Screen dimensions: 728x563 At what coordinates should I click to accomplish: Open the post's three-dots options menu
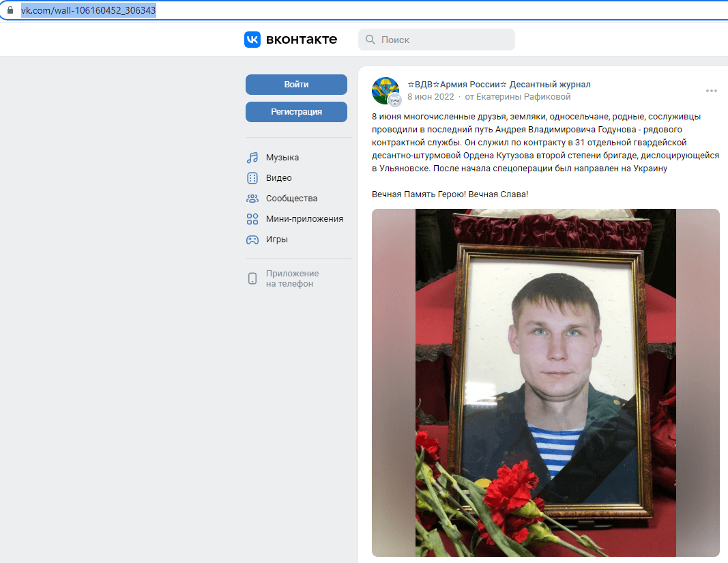(712, 91)
